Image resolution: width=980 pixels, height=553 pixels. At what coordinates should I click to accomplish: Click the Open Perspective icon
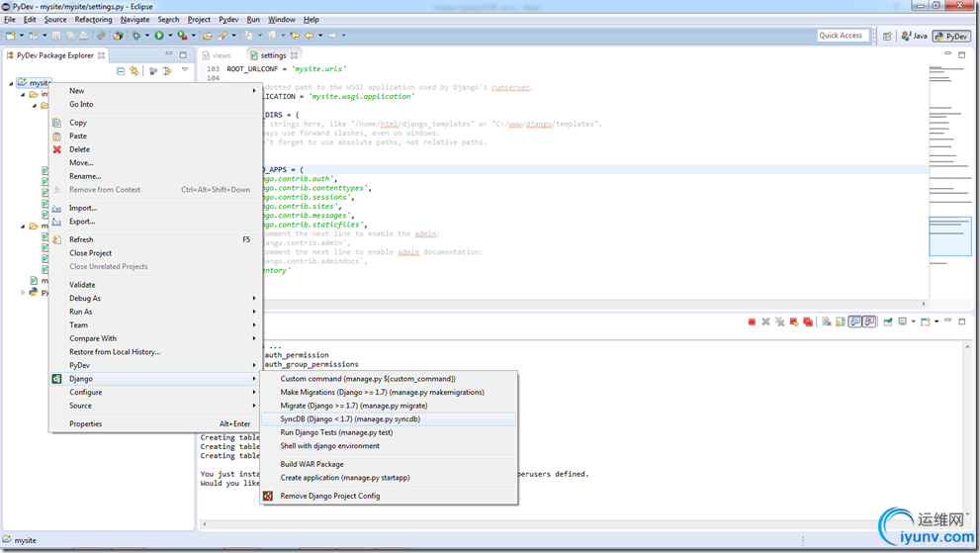click(x=887, y=37)
